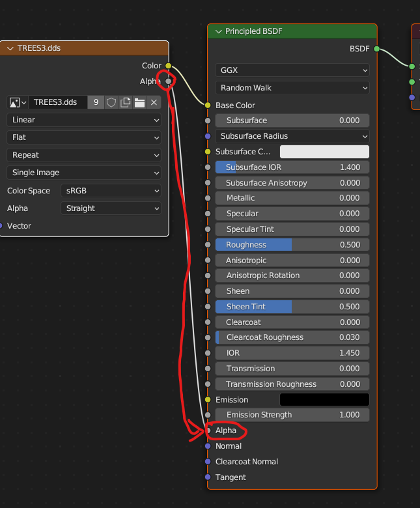Screen dimensions: 420x508
Task: Click the Subsurface Color input socket
Action: (x=208, y=152)
